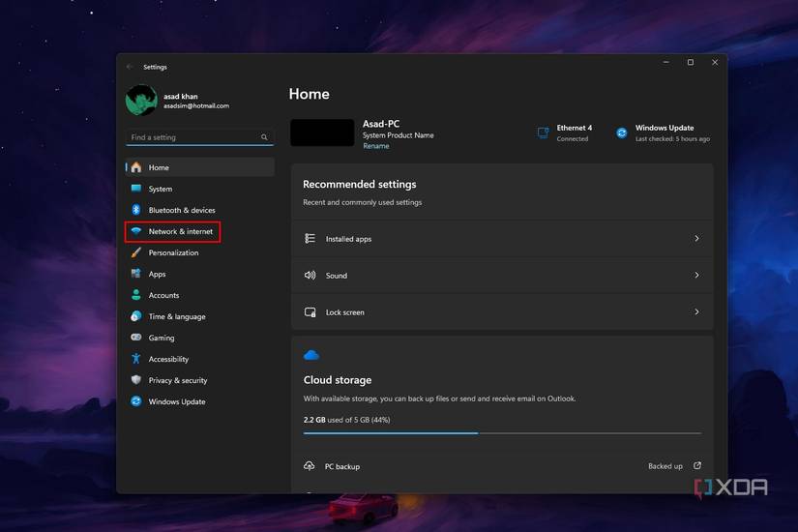
Task: Click the PC backup cloud icon
Action: [x=309, y=466]
